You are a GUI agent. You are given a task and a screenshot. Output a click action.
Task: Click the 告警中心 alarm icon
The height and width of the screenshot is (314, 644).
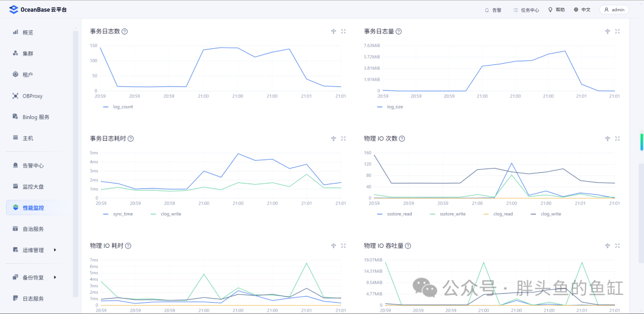[x=16, y=166]
